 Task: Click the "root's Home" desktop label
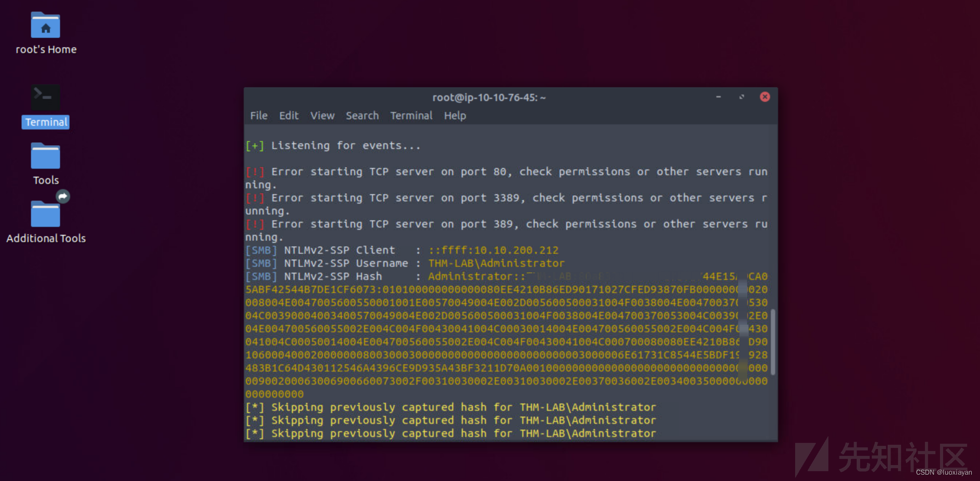(46, 49)
